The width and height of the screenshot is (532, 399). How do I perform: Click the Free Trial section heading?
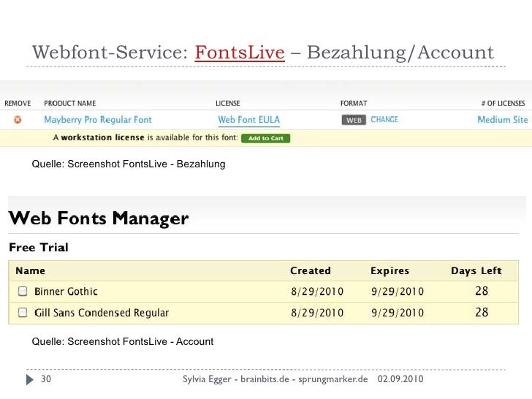tap(39, 247)
